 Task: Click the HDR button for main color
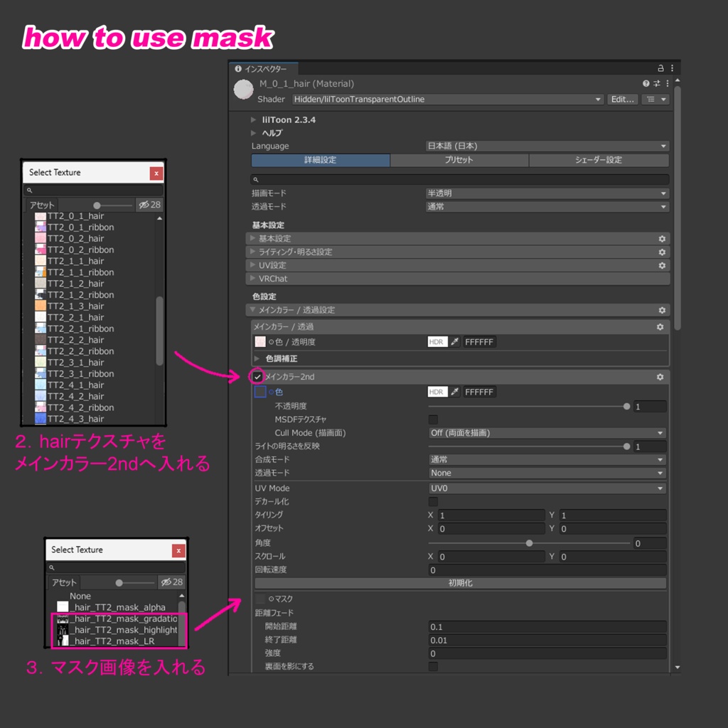tap(437, 342)
